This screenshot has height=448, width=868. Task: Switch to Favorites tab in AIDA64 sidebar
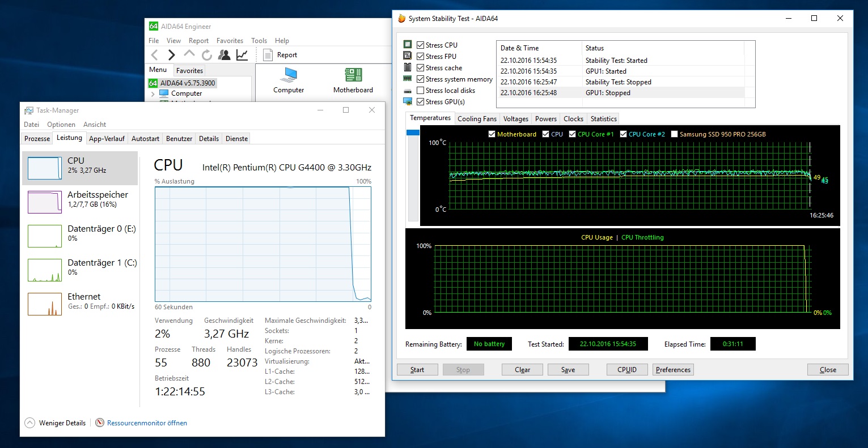[x=189, y=71]
